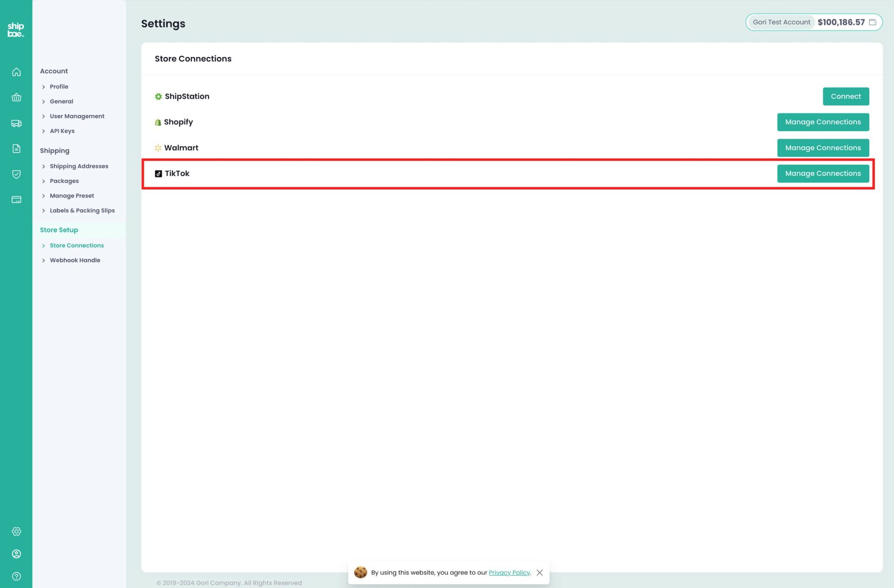This screenshot has width=894, height=588.
Task: Click the chevron beside Manage Preset
Action: coord(44,196)
